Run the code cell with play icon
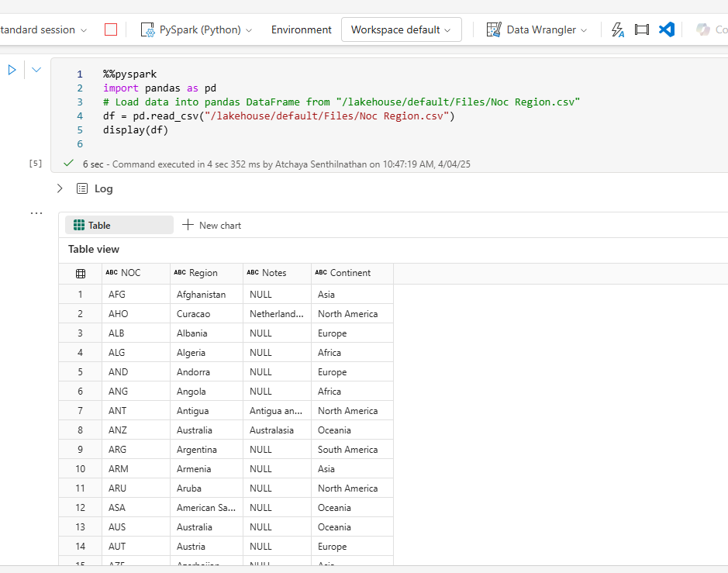This screenshot has height=573, width=728. click(12, 70)
